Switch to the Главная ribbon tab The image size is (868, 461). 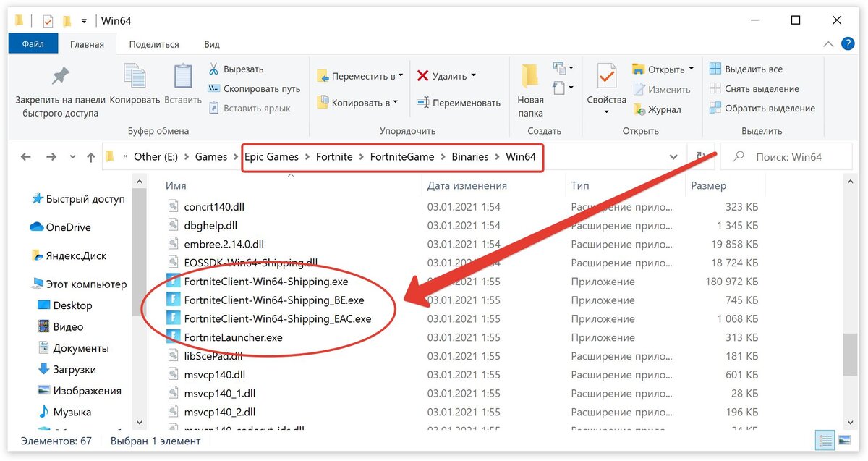(87, 44)
